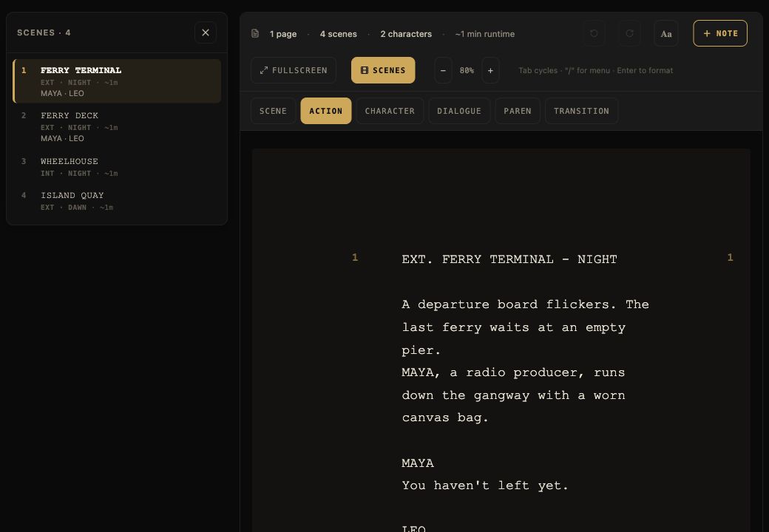Close the Scenes panel
This screenshot has height=532, width=769.
(x=206, y=33)
